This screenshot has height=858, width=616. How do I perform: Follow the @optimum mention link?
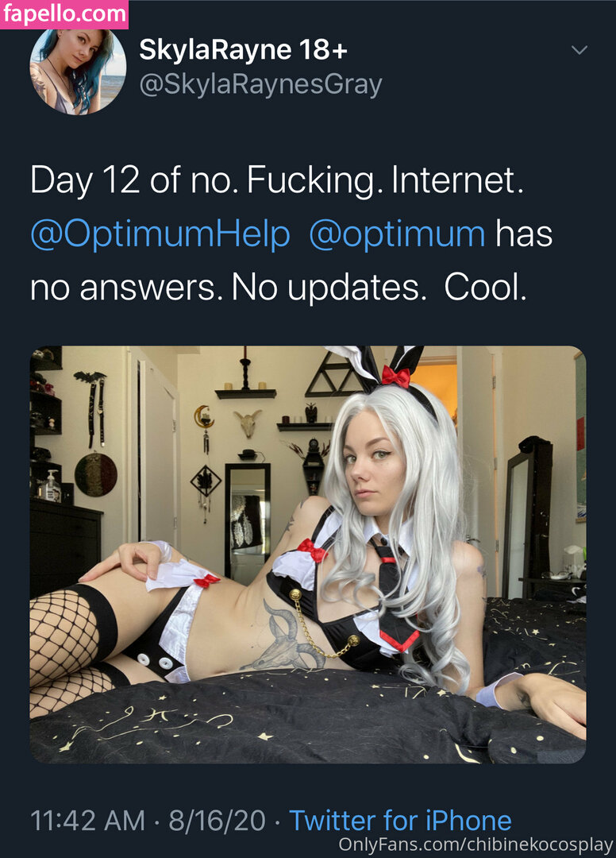(x=397, y=234)
